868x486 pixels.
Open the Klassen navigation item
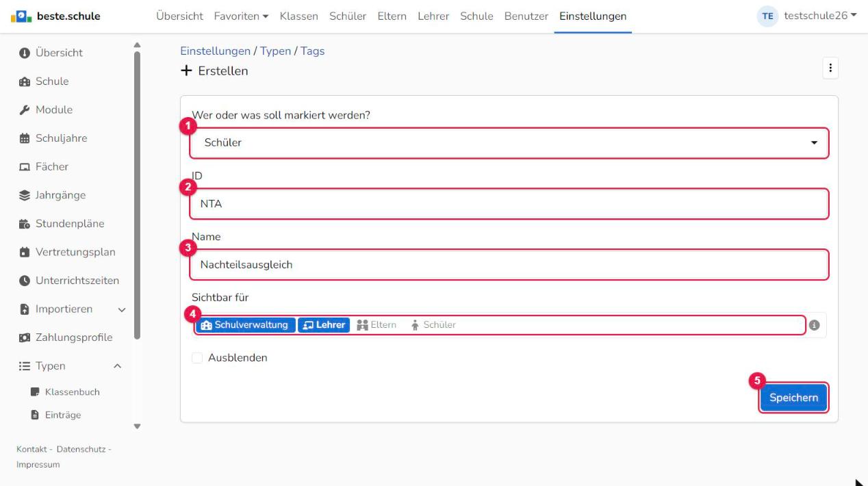coord(299,16)
